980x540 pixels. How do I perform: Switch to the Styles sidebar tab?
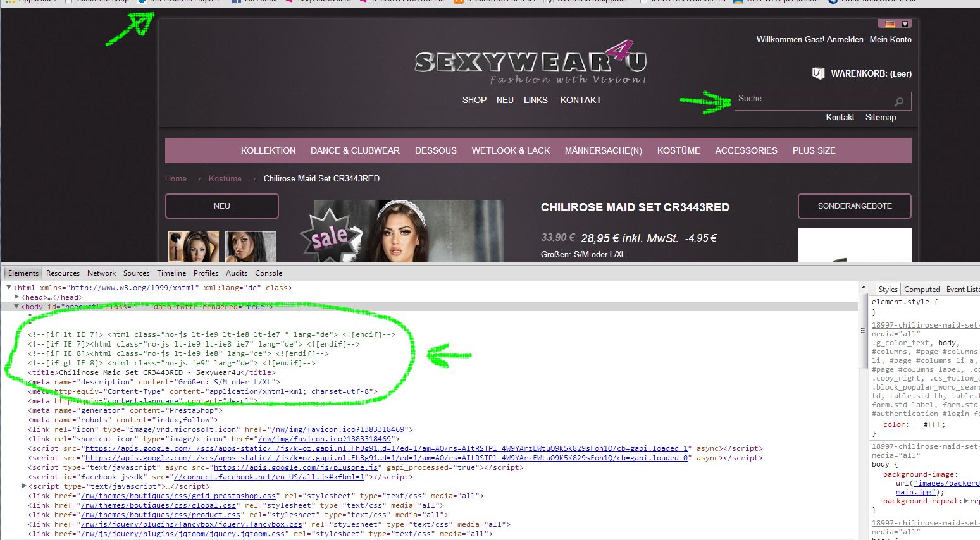pyautogui.click(x=888, y=290)
